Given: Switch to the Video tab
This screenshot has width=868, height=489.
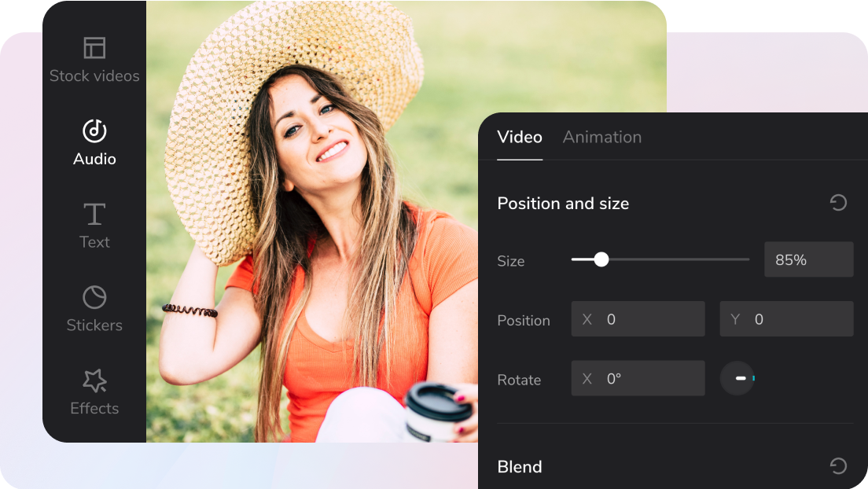Looking at the screenshot, I should (520, 137).
